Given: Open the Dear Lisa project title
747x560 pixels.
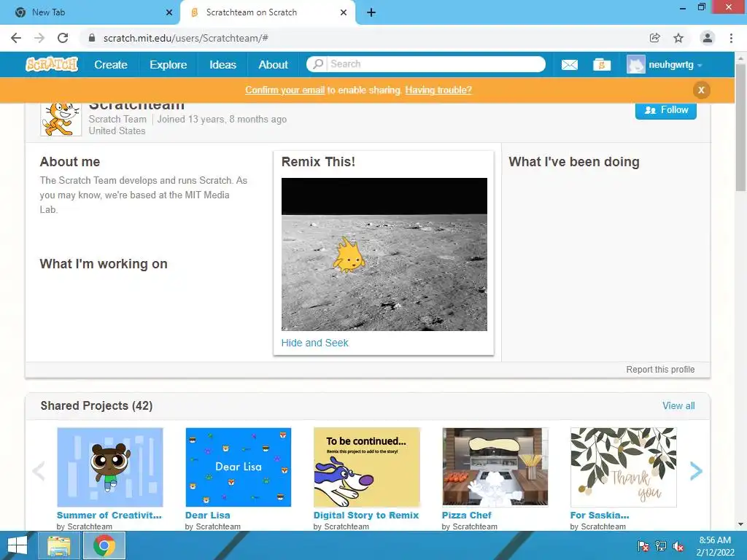Looking at the screenshot, I should pos(208,516).
